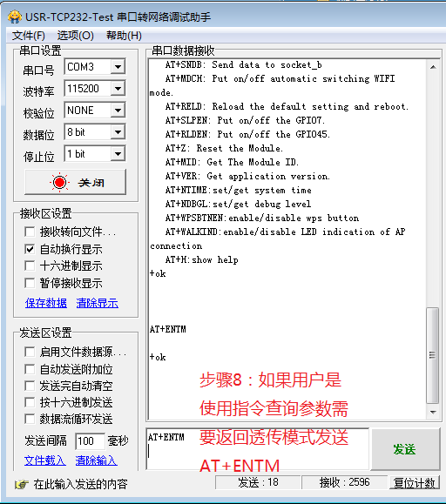
Task: Uncheck 自动换行显示 option
Action: tap(30, 249)
